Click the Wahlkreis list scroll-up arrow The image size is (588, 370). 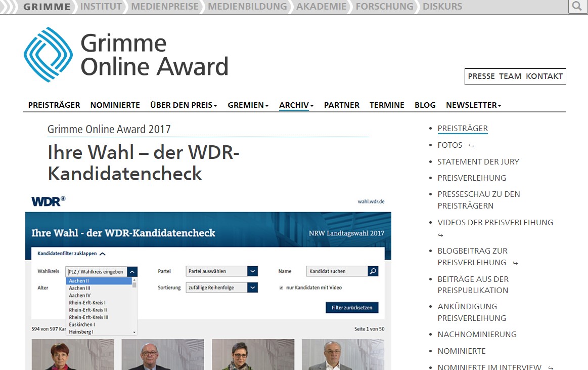pyautogui.click(x=134, y=280)
